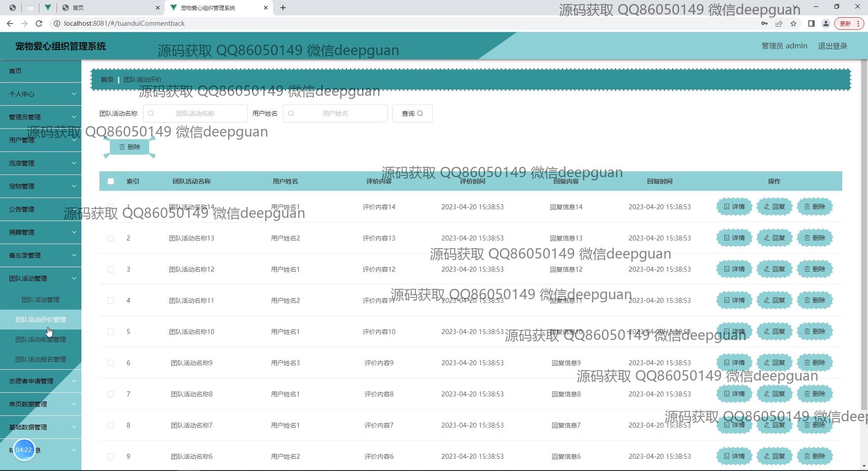Screen dimensions: 868x471
Task: Click the 管理员 admin label
Action: (784, 46)
